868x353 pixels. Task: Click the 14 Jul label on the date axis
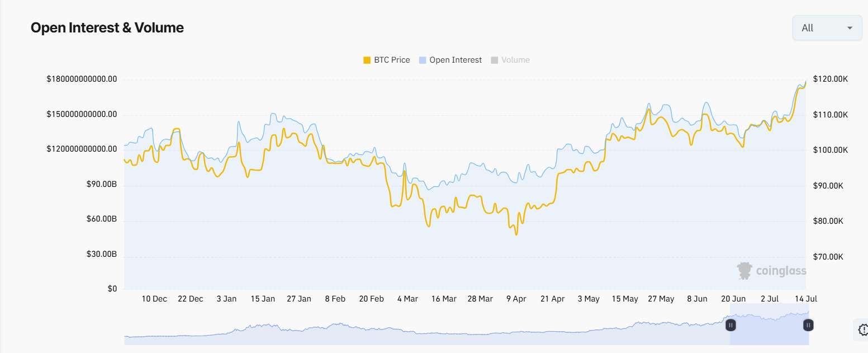tap(805, 299)
